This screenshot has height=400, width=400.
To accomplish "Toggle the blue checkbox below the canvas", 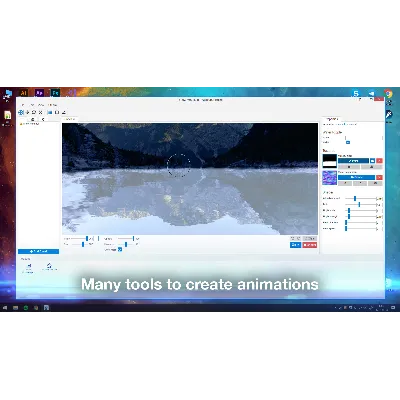I will 120,249.
